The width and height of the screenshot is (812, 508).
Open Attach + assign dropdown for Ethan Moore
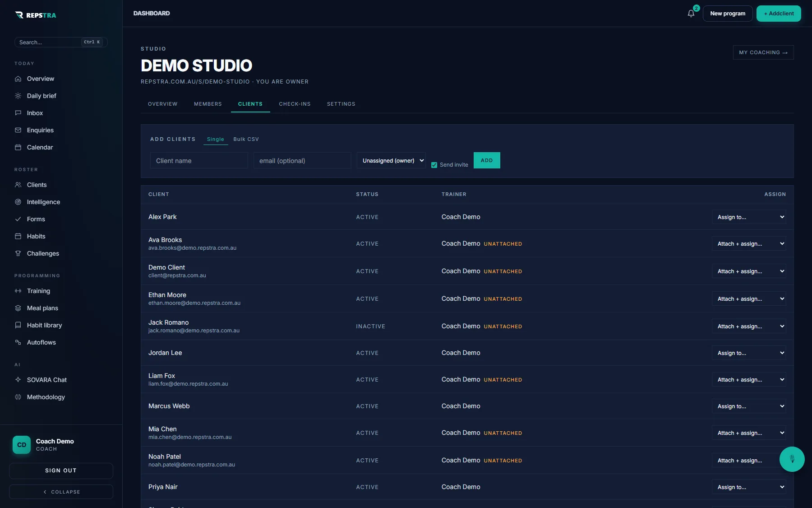pos(749,298)
